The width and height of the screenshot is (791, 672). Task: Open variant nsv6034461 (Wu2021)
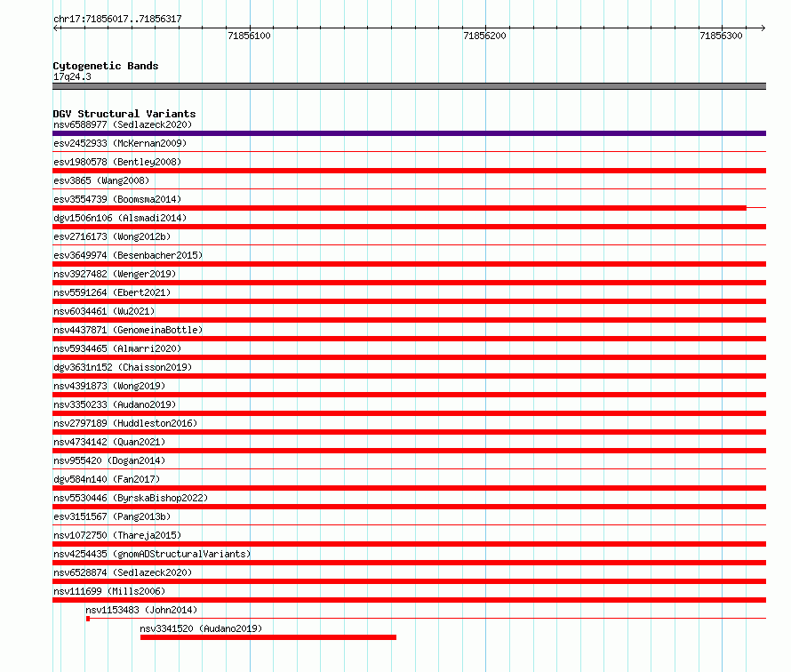(104, 311)
